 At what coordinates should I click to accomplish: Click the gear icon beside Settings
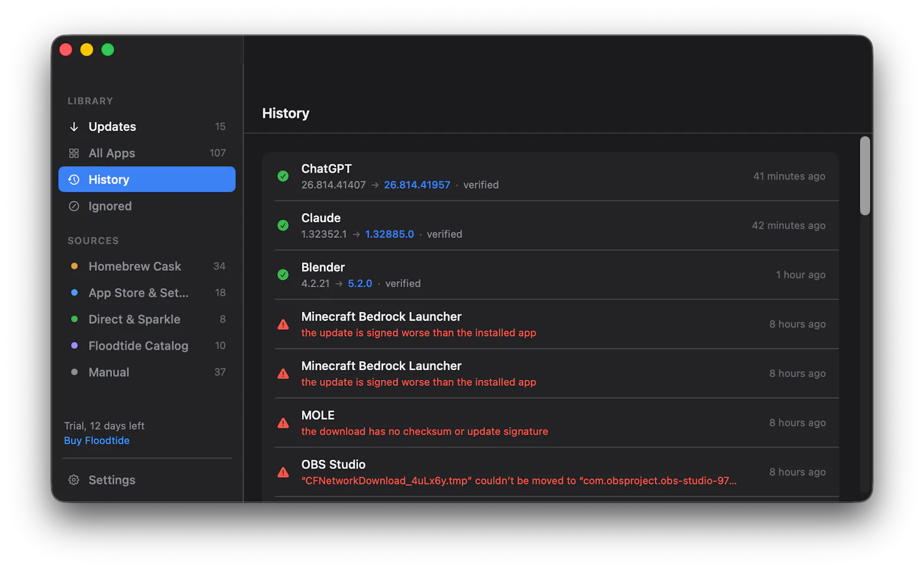point(74,480)
